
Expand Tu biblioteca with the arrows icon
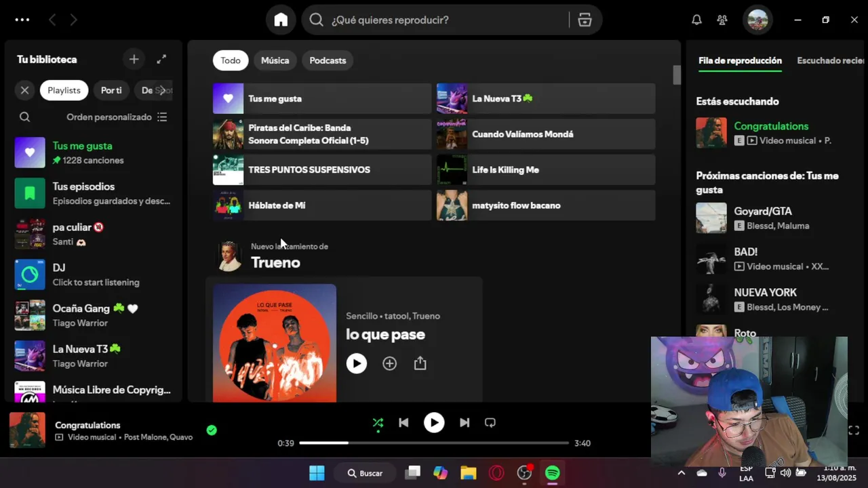(x=161, y=60)
